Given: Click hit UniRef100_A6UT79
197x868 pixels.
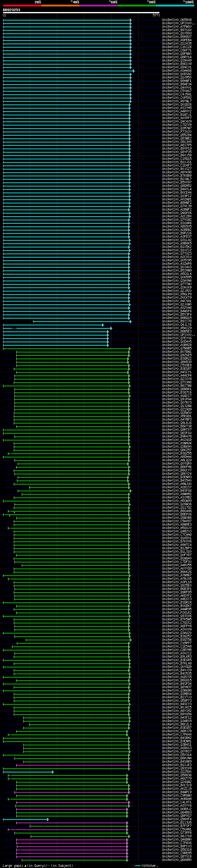Looking at the screenshot, I should click(x=177, y=779).
